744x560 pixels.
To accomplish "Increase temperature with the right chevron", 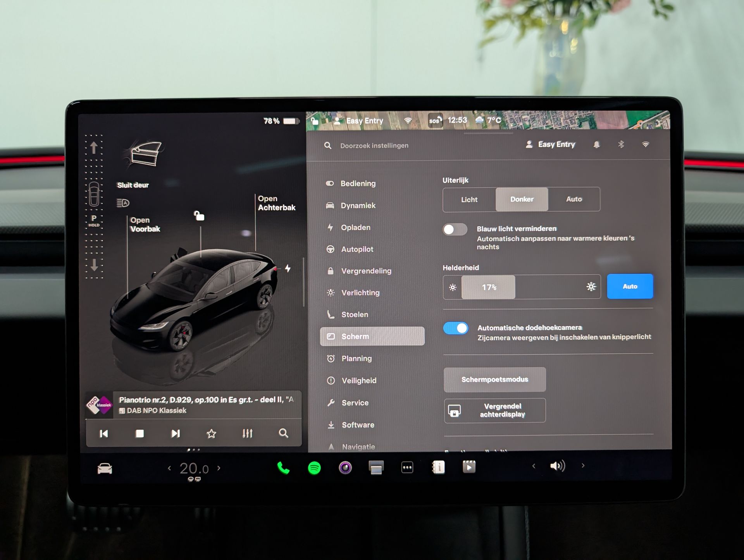I will (x=219, y=468).
